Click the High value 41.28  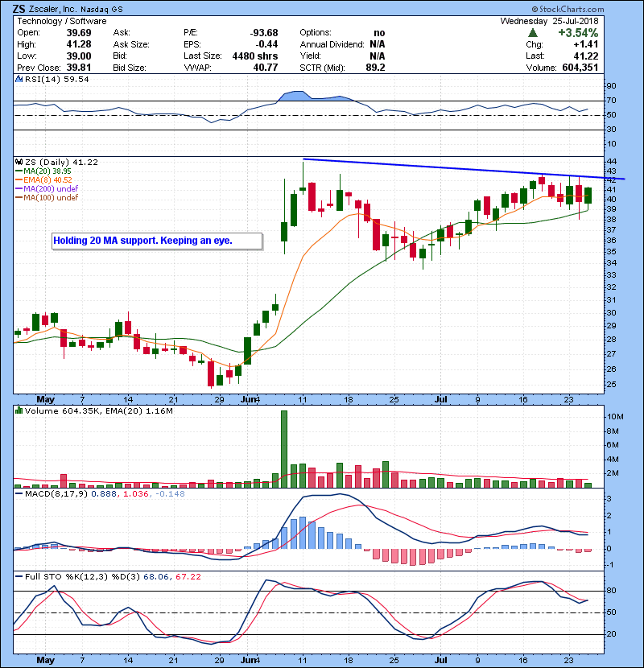pyautogui.click(x=79, y=44)
